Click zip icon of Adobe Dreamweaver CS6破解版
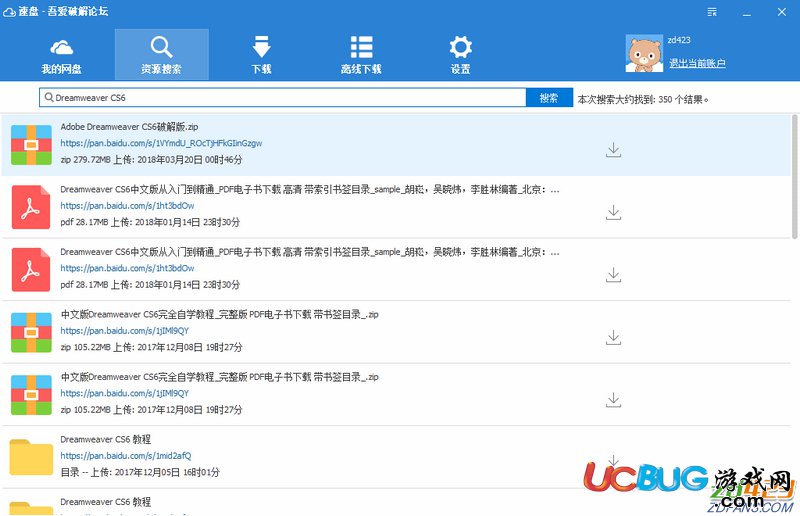 click(x=31, y=144)
